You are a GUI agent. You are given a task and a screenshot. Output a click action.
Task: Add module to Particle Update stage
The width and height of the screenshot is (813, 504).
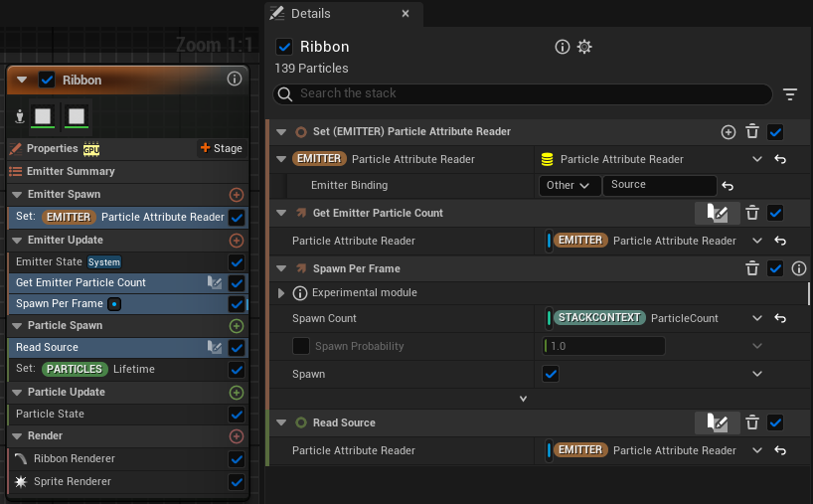click(237, 393)
